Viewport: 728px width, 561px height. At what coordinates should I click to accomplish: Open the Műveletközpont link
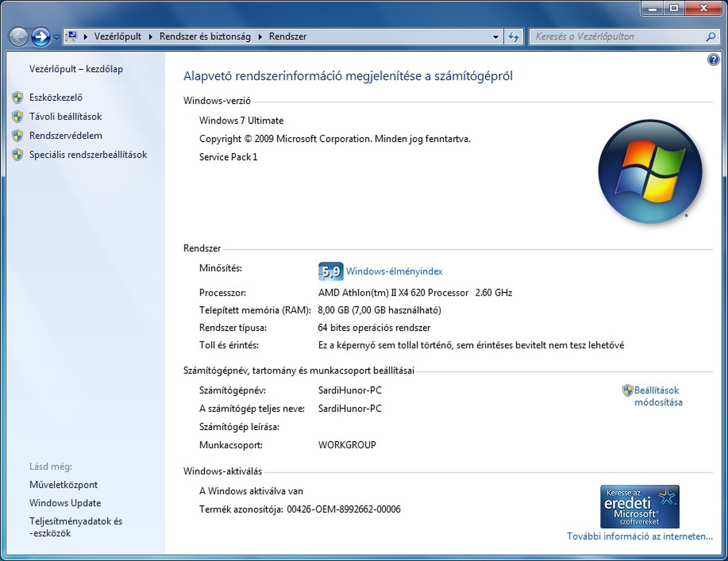[x=64, y=485]
